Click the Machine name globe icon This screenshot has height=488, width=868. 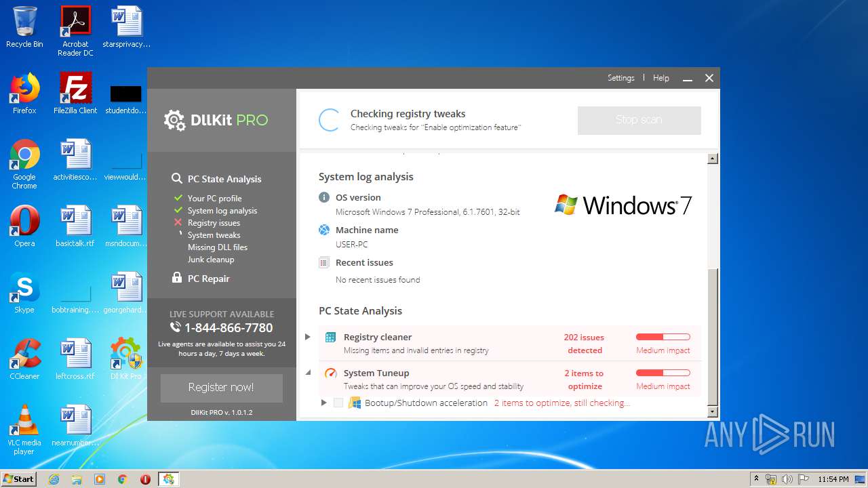pos(324,230)
